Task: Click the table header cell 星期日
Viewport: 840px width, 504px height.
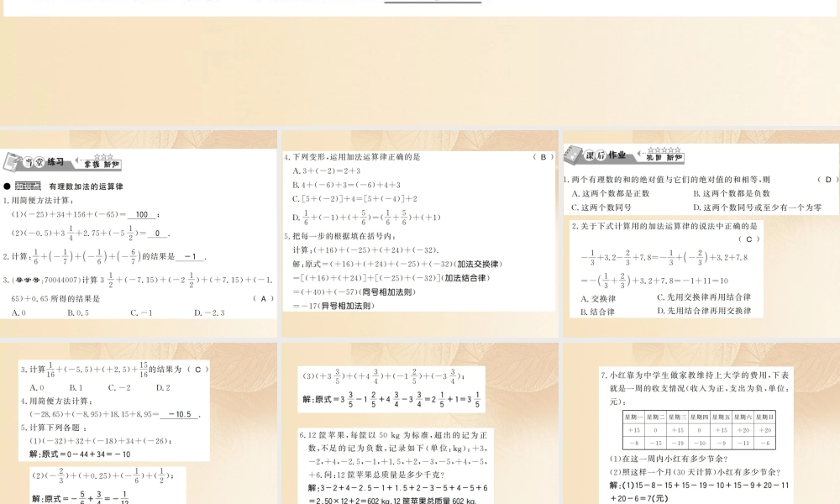Action: [x=764, y=417]
